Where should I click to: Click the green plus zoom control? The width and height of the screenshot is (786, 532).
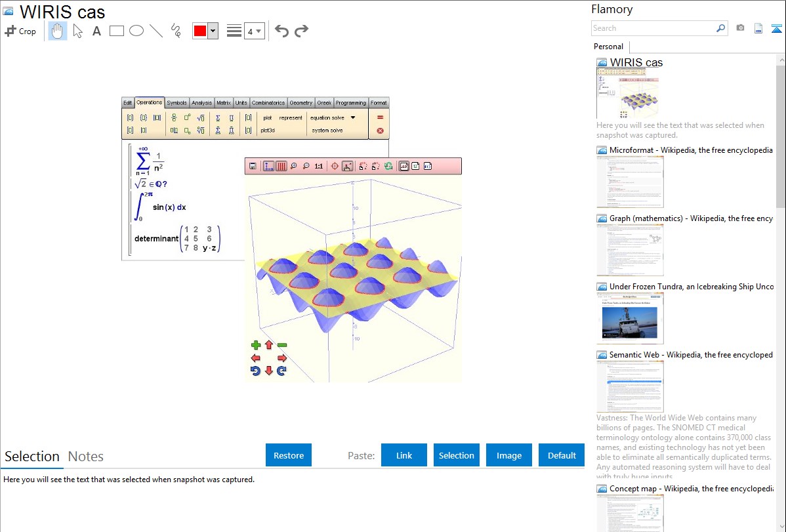pos(256,345)
